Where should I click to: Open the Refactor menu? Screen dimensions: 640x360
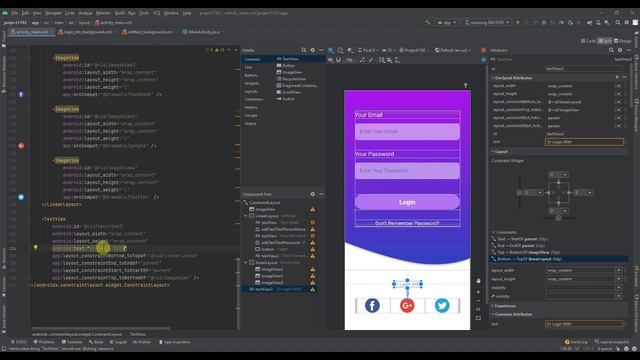[103, 13]
